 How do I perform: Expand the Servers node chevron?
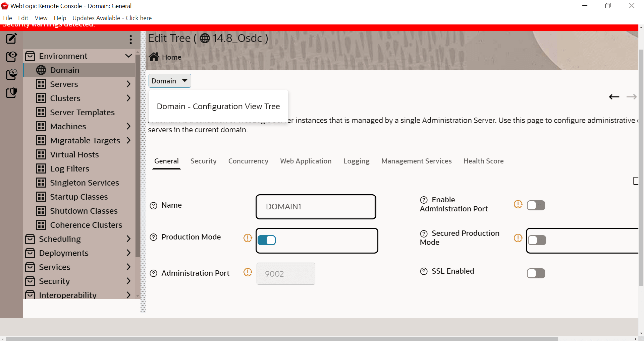click(x=128, y=84)
